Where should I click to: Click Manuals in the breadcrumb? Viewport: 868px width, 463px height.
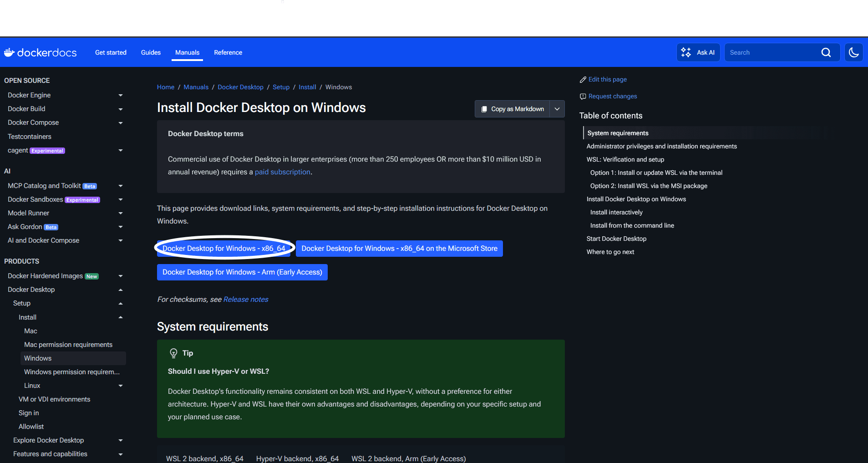pyautogui.click(x=196, y=87)
